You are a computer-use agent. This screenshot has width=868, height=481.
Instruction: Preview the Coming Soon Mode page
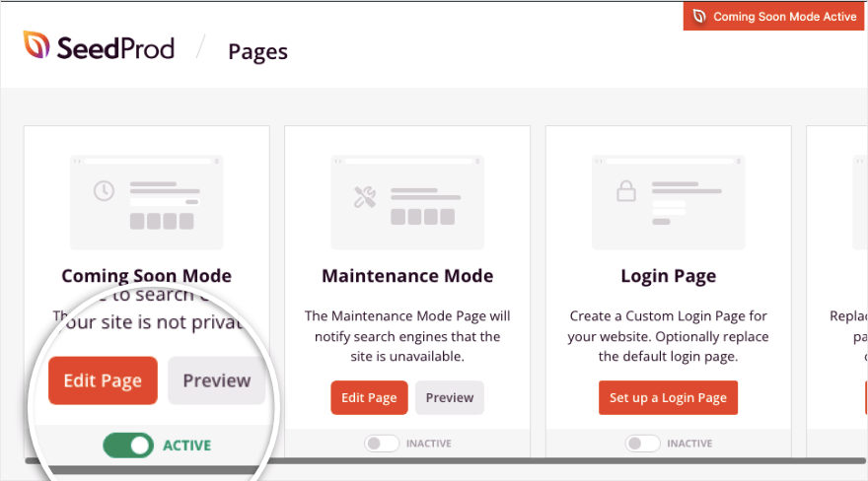pyautogui.click(x=216, y=380)
